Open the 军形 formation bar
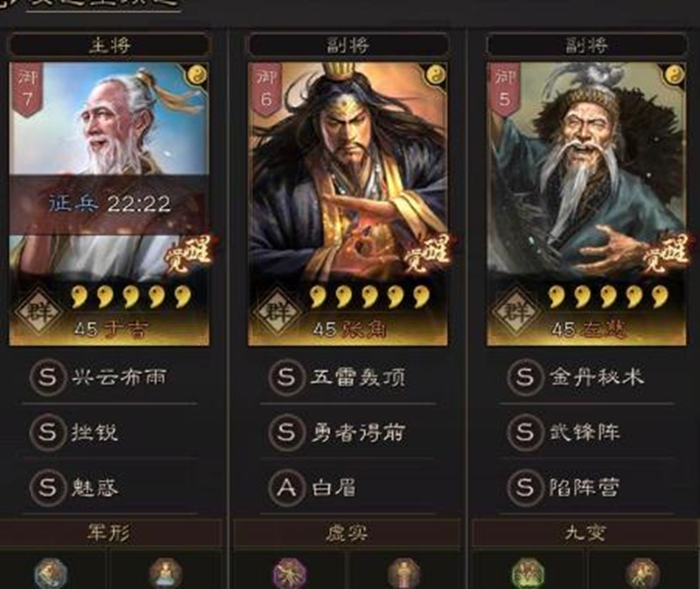 point(110,532)
